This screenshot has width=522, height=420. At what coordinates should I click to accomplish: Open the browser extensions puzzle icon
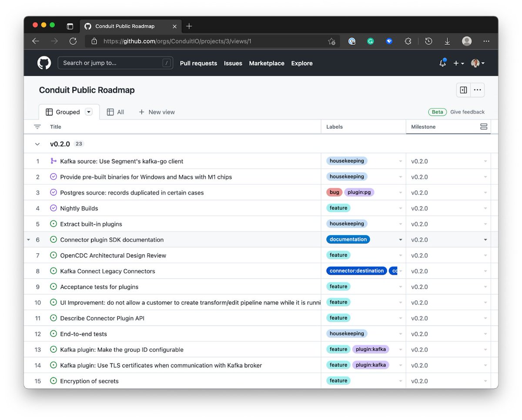tap(408, 41)
